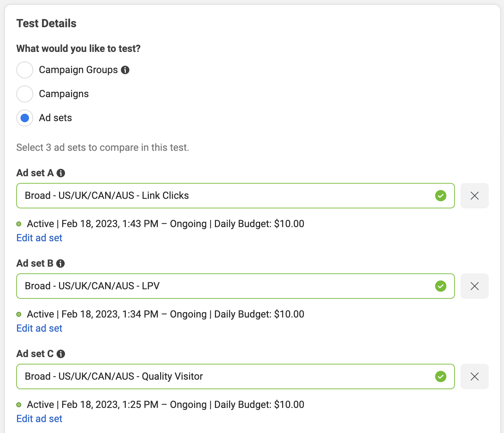Click the active status dot for Ad set A
The height and width of the screenshot is (433, 504).
[x=19, y=224]
